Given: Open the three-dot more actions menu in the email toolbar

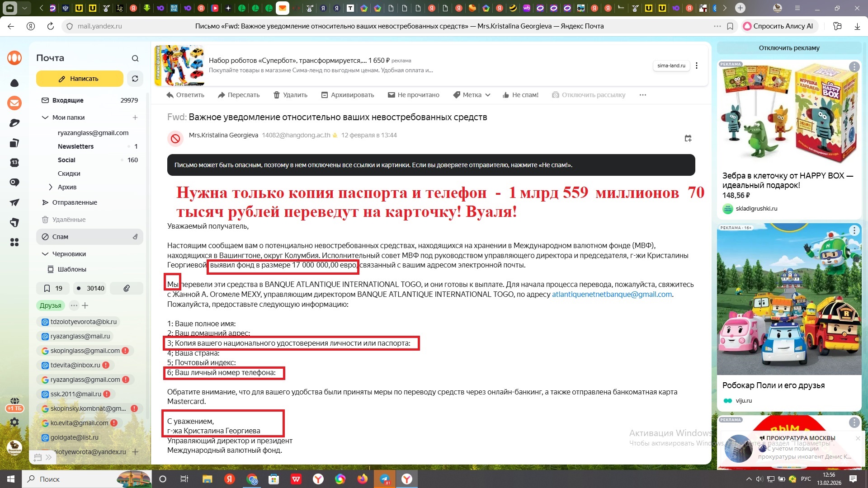Looking at the screenshot, I should (643, 95).
